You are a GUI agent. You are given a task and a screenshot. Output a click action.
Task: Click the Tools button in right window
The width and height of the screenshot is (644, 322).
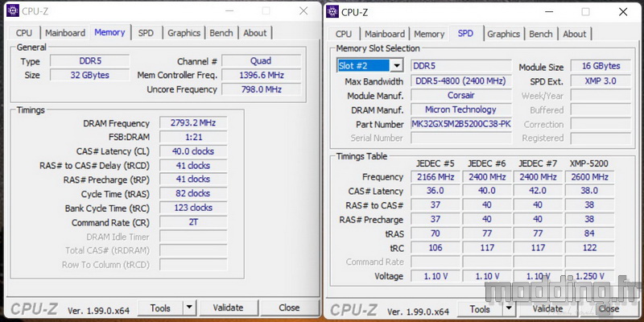click(480, 308)
